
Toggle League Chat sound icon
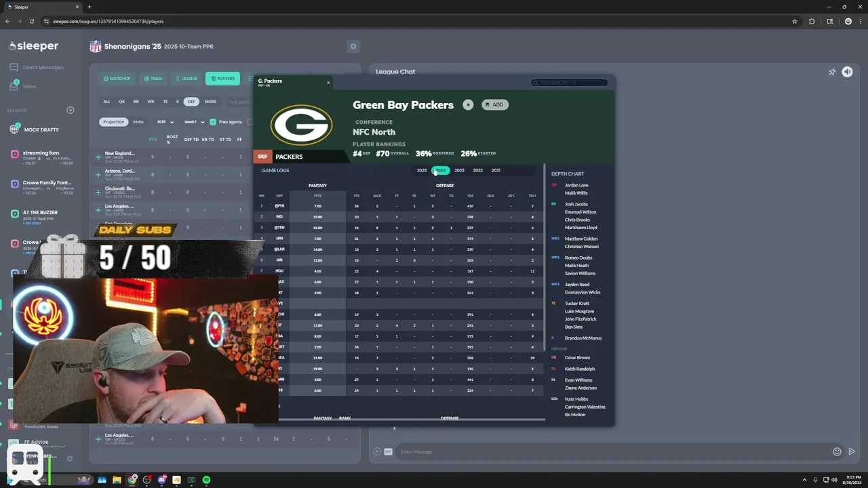847,72
